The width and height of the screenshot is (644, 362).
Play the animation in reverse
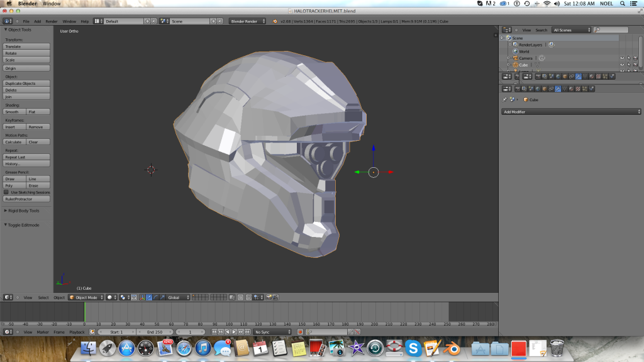[227, 332]
